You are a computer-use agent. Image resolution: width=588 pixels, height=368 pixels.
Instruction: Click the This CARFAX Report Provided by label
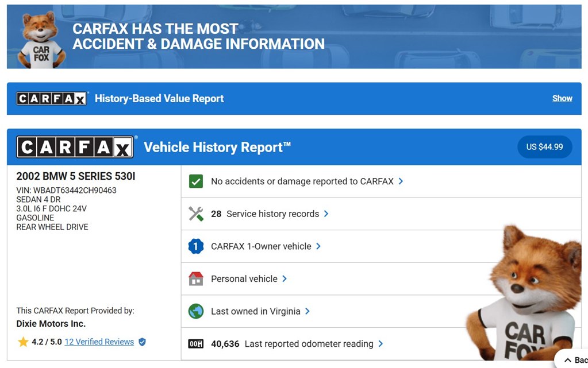coord(75,311)
